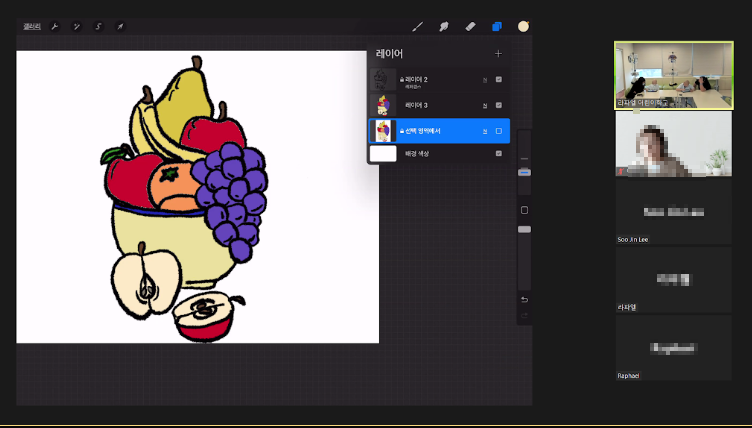Select the Transform arrow tool
Viewport: 752px width, 428px height.
pyautogui.click(x=120, y=26)
